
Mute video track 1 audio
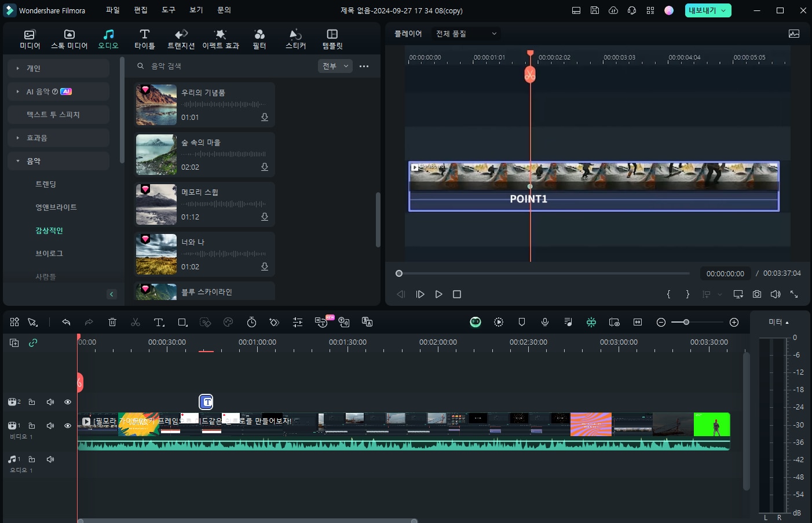50,426
